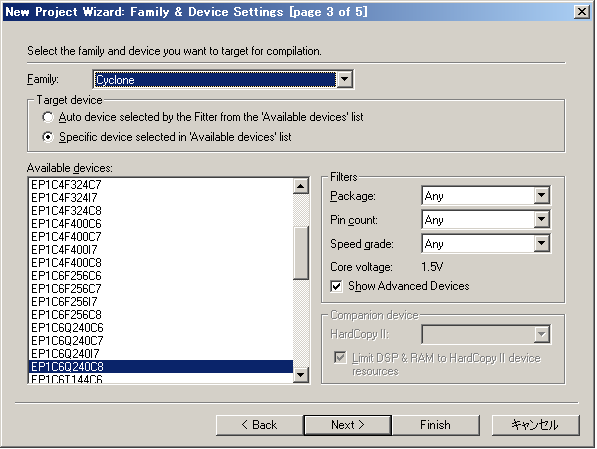Select device EP1C6Q240C7

(161, 340)
